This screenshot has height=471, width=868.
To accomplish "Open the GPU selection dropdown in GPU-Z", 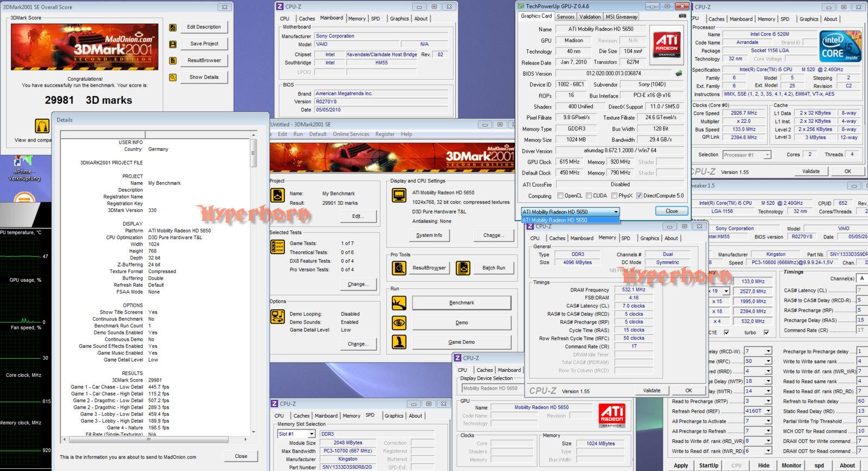I will pyautogui.click(x=570, y=212).
